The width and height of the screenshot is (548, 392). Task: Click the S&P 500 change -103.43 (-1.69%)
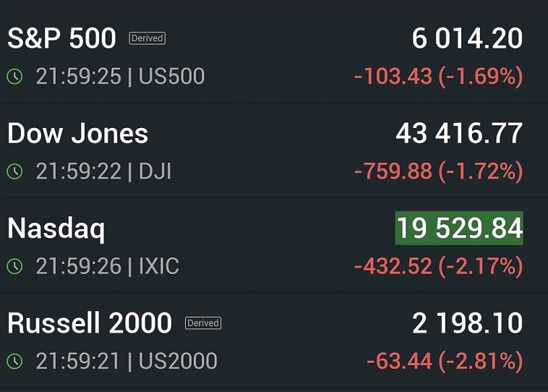[438, 76]
